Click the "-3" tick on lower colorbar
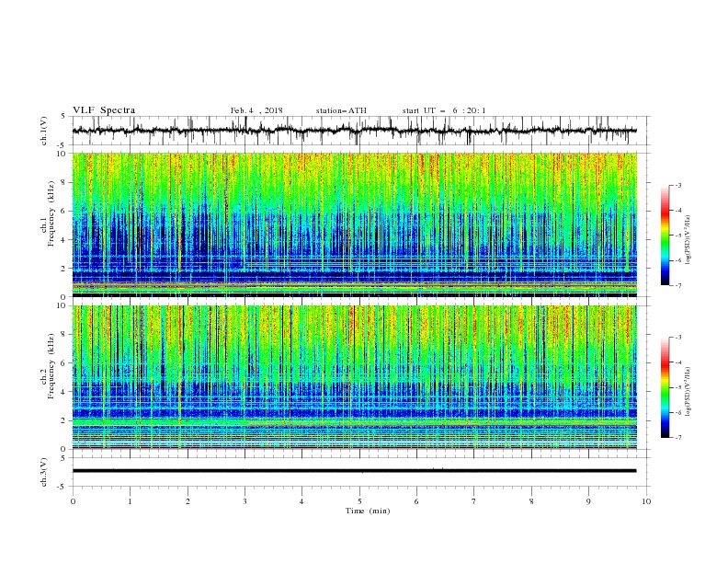Viewport: 728px width, 563px height. click(x=678, y=338)
